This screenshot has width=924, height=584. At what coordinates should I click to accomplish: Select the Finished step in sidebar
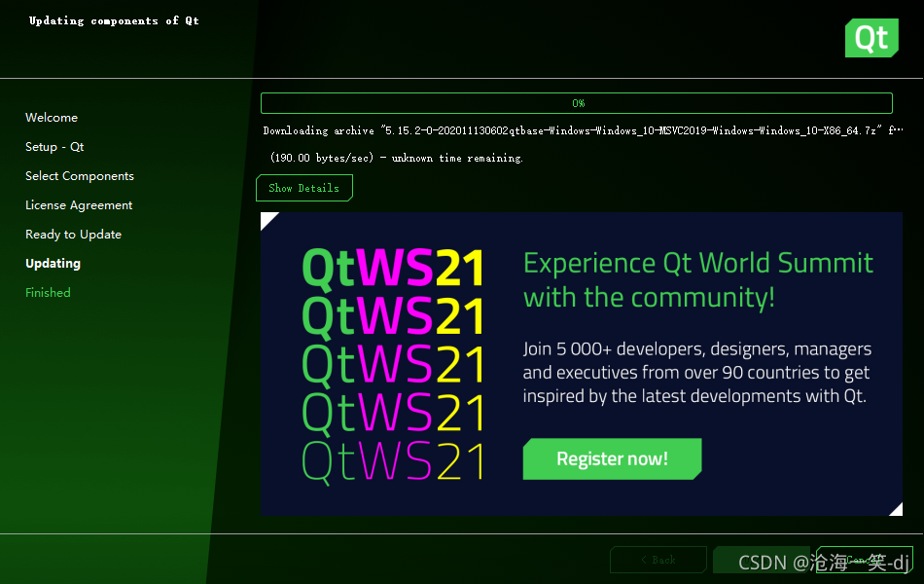coord(48,293)
